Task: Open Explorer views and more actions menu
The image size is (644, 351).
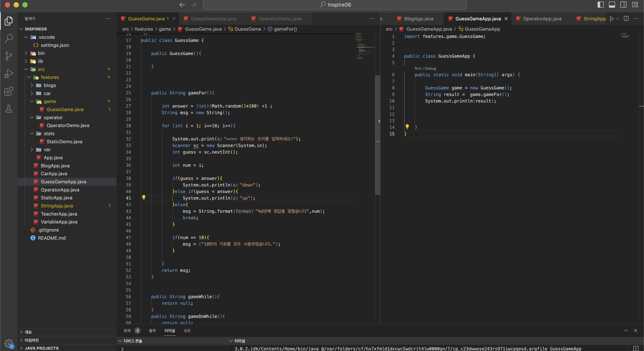Action: 108,18
